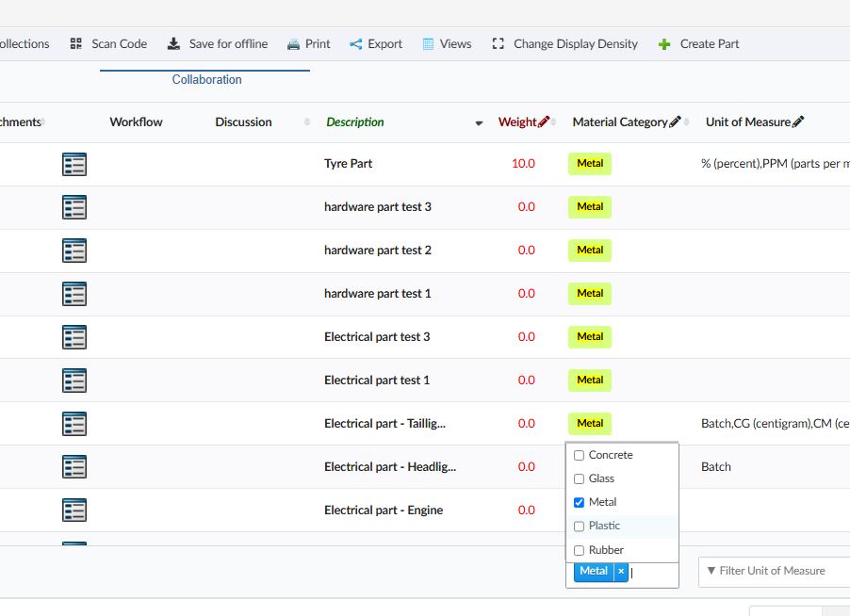Open Filter Unit of Measure dropdown
The width and height of the screenshot is (850, 616).
pyautogui.click(x=773, y=571)
